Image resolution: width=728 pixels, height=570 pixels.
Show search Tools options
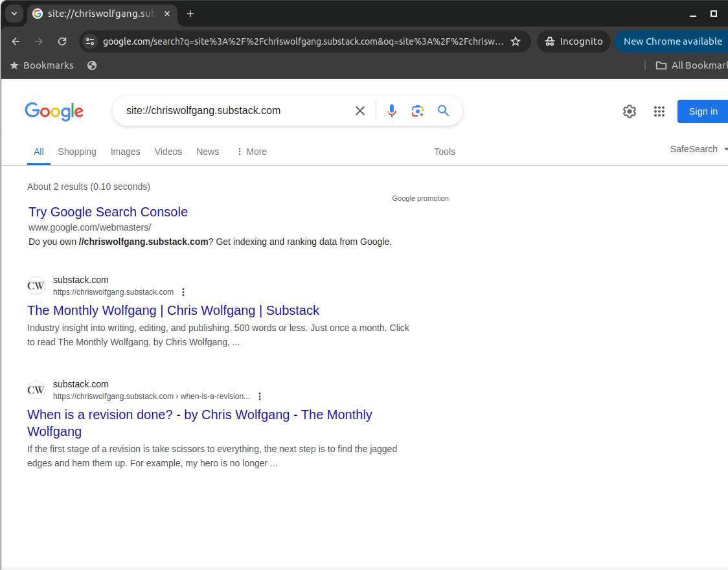[444, 151]
